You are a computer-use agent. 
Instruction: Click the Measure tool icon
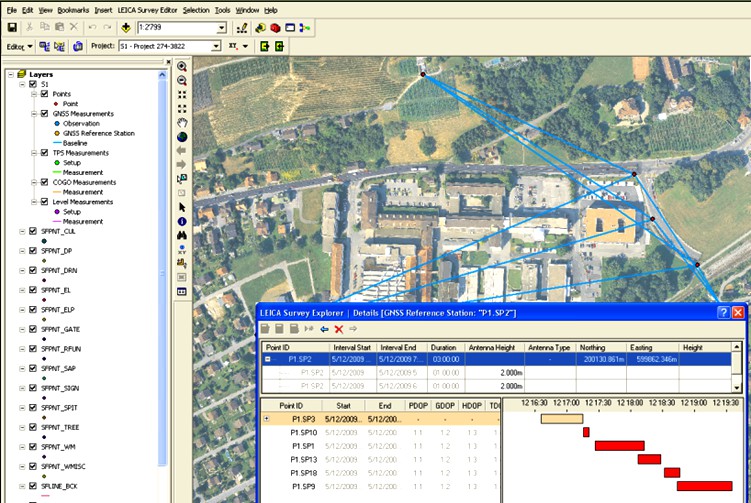[x=182, y=263]
